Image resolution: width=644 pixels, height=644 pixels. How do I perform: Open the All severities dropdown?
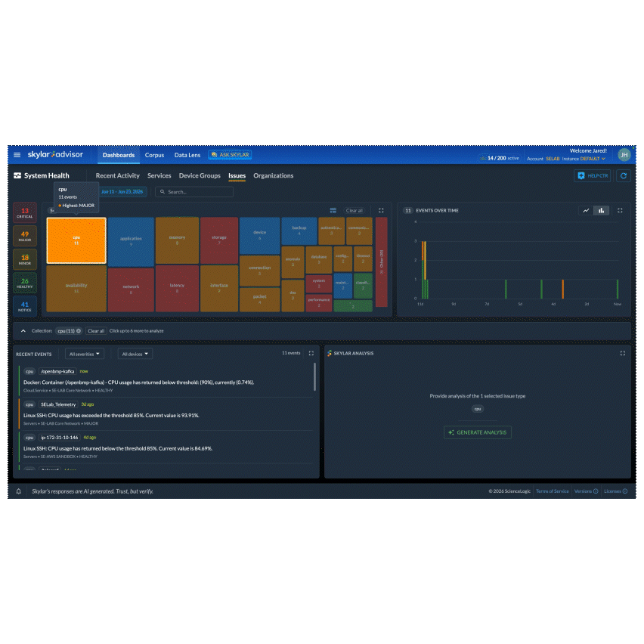84,354
